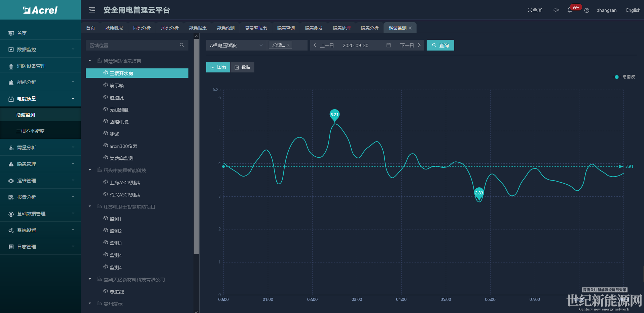Select 监测1 in the tree
Screen dimensions: 644x313
pos(115,219)
